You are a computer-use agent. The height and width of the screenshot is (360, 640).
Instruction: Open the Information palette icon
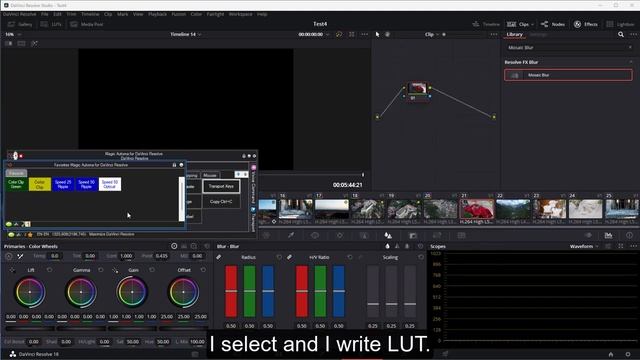pyautogui.click(x=629, y=236)
